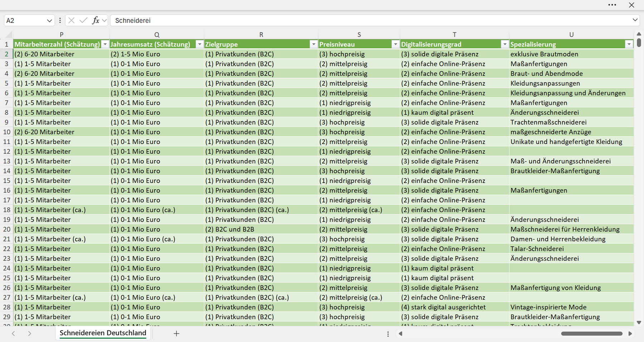
Task: Select cell 'Braut- und Abendmode'
Action: coord(571,74)
